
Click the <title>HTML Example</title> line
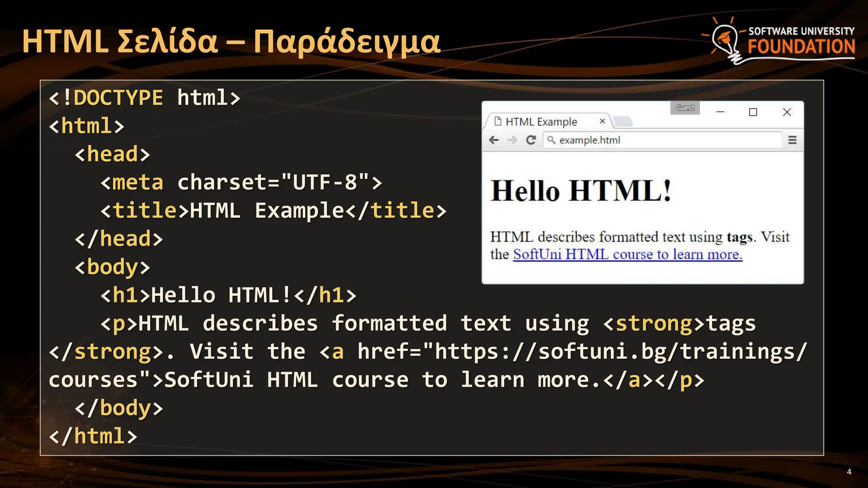[273, 211]
